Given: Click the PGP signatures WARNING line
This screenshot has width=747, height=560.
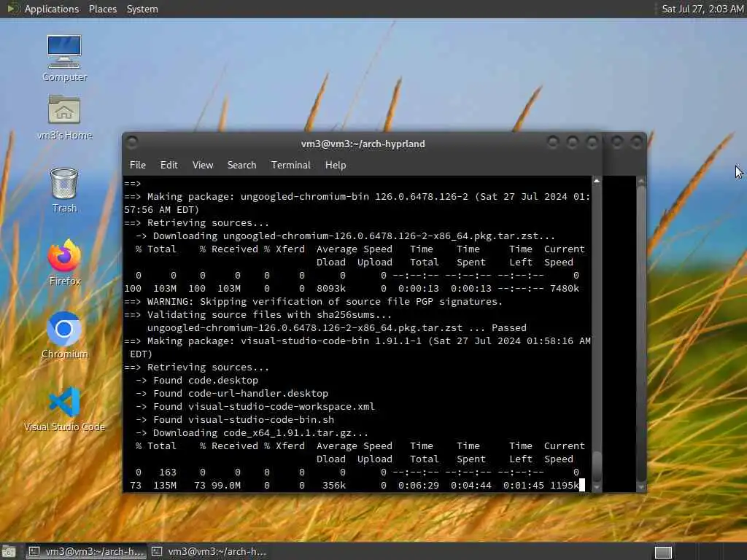Looking at the screenshot, I should 313,301.
